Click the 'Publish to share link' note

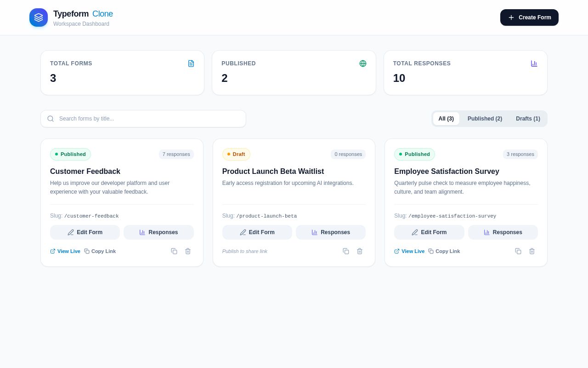[x=245, y=251]
